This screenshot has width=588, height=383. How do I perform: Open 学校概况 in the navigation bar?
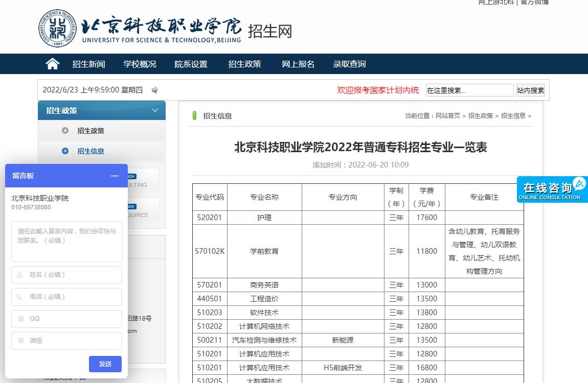[x=140, y=64]
